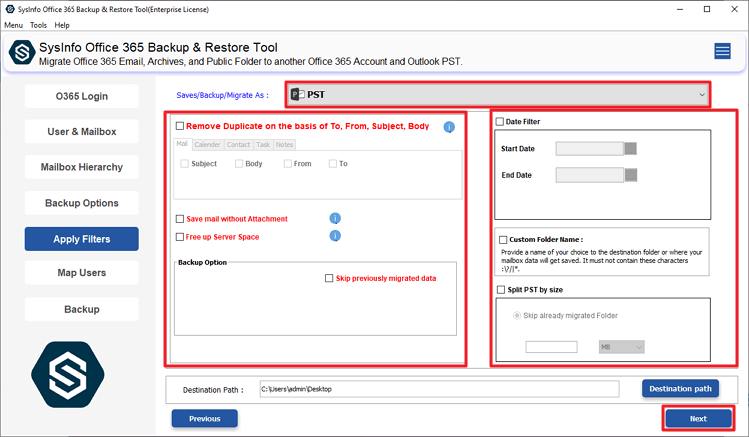Tick the Date Filter checkbox
This screenshot has height=437, width=749.
point(502,122)
